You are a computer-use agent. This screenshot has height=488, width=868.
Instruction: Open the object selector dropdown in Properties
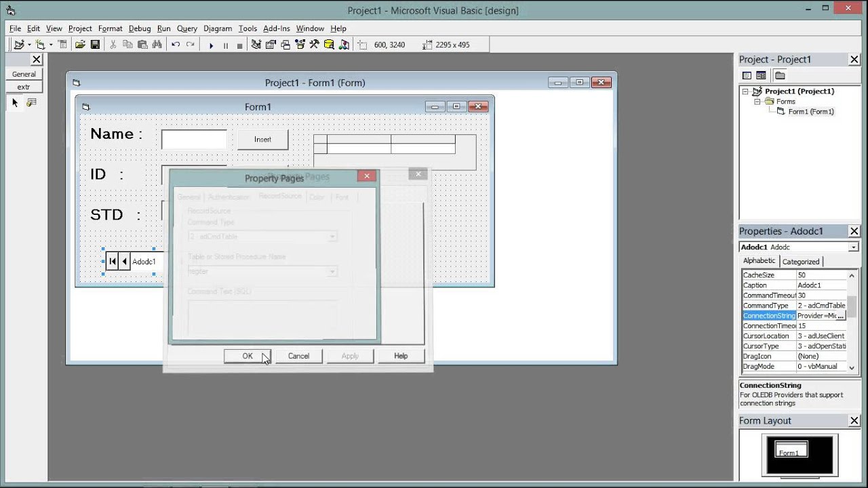[854, 247]
